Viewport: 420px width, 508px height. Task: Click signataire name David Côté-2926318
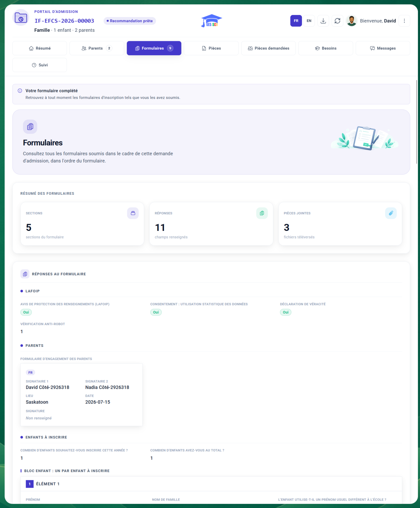(x=48, y=387)
